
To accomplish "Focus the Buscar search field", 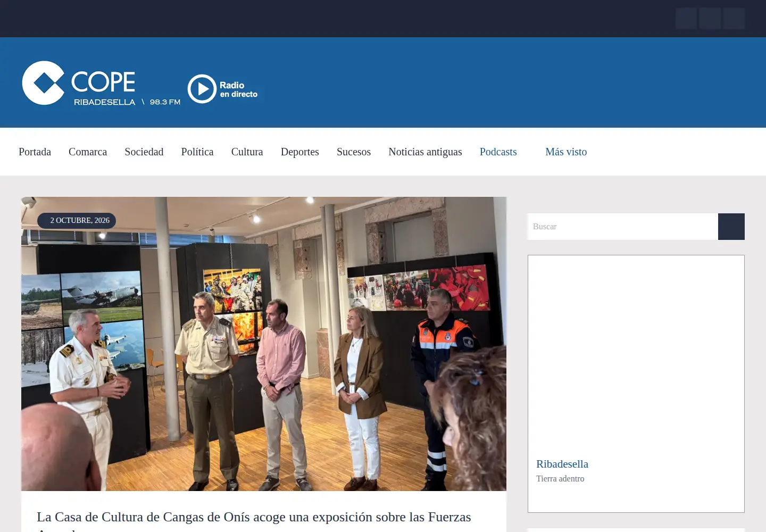I will pyautogui.click(x=623, y=227).
